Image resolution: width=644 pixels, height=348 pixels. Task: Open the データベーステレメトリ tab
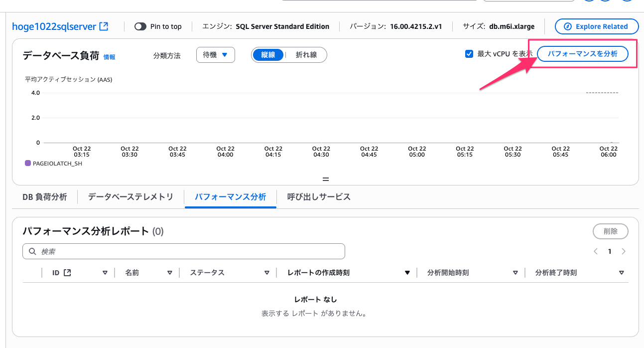click(x=130, y=197)
